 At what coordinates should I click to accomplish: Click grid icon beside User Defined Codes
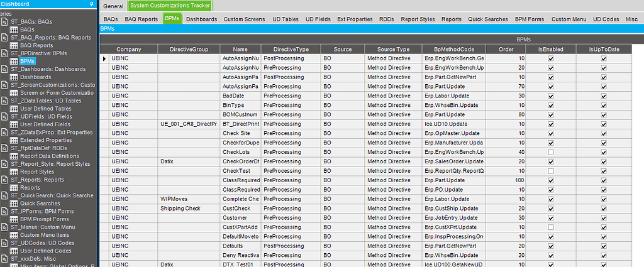[x=14, y=251]
